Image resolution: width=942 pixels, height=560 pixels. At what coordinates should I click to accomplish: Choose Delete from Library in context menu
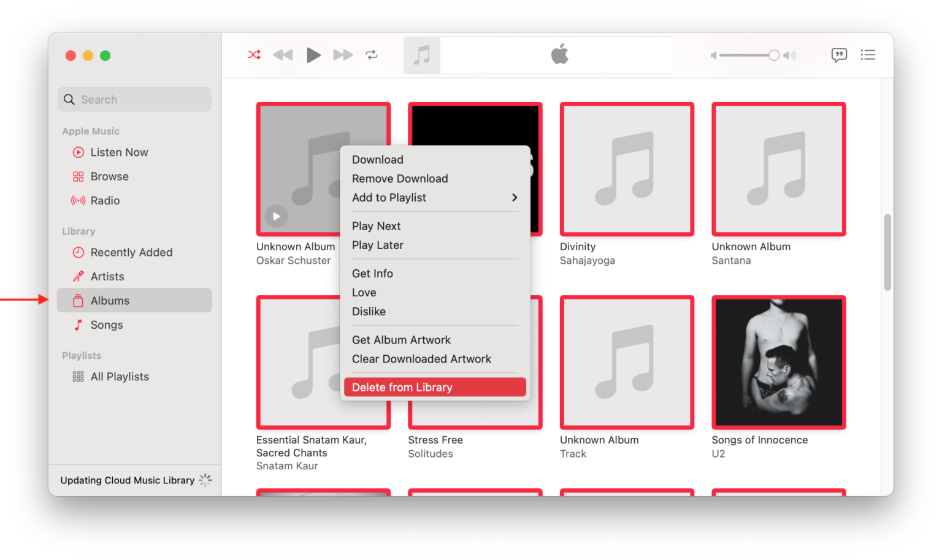[402, 387]
